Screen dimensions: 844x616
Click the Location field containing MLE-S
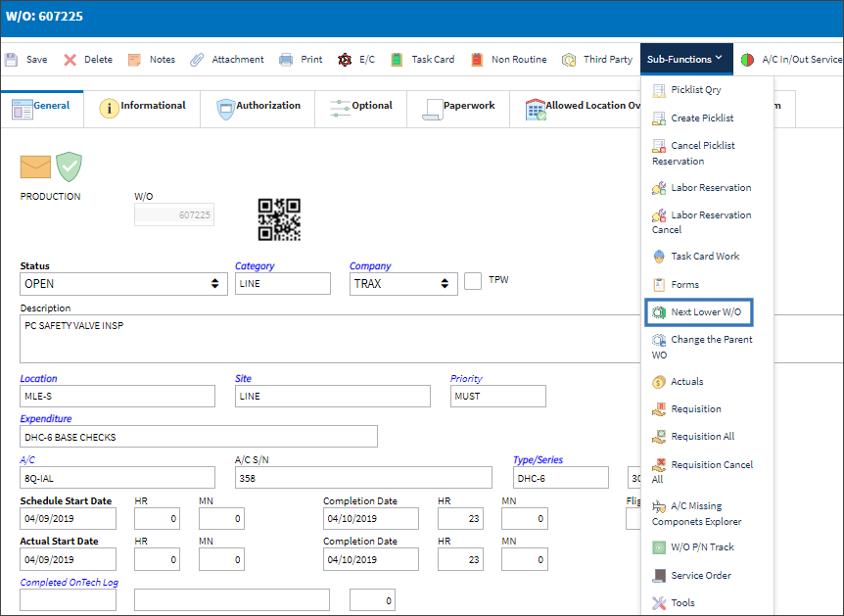point(117,397)
